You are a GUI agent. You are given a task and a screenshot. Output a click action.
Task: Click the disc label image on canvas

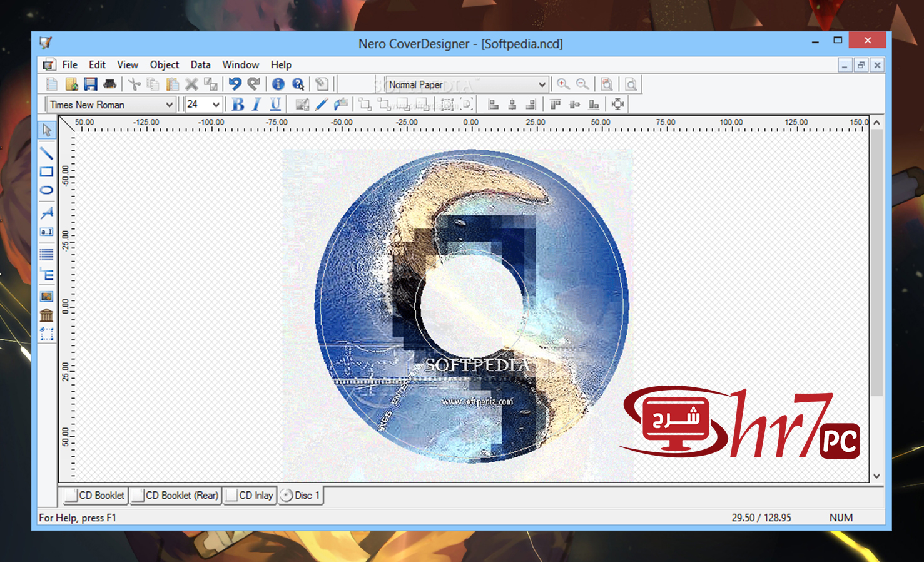pyautogui.click(x=471, y=306)
